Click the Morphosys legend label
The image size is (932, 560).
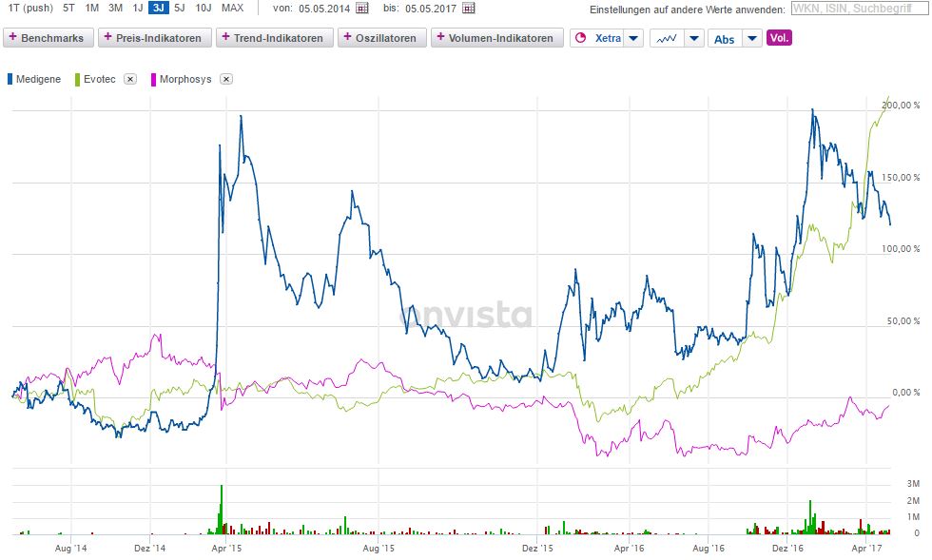[185, 79]
